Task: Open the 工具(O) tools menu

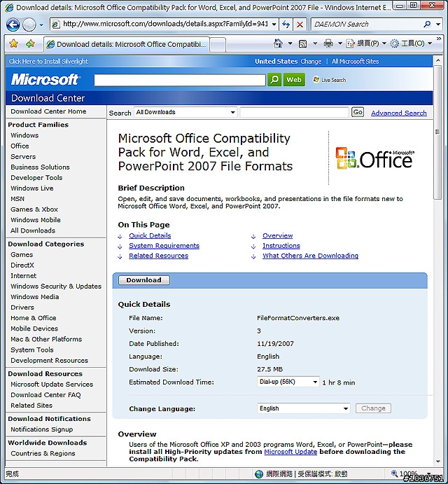Action: pyautogui.click(x=412, y=44)
